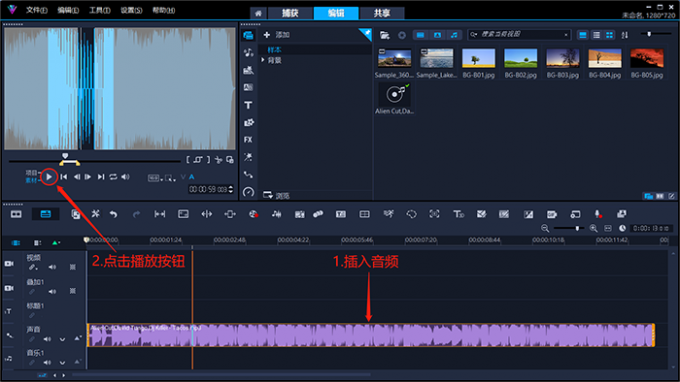Expand the 背景 folder in library tree

[263, 60]
